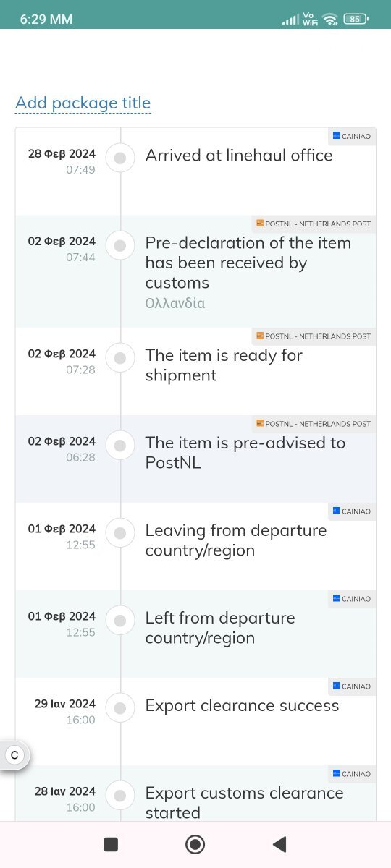Tap the PostNL badge on ready for shipment entry
The width and height of the screenshot is (391, 868).
(314, 336)
